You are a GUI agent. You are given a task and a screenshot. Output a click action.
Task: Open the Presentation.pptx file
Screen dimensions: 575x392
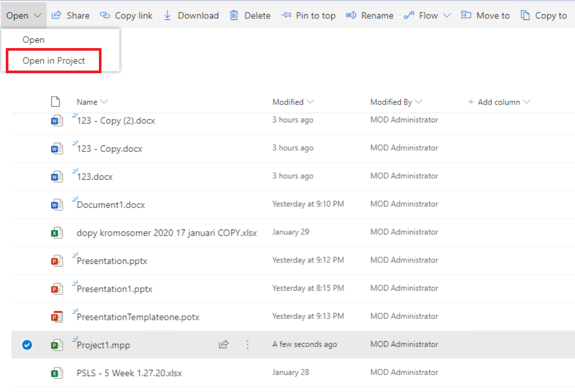click(112, 261)
